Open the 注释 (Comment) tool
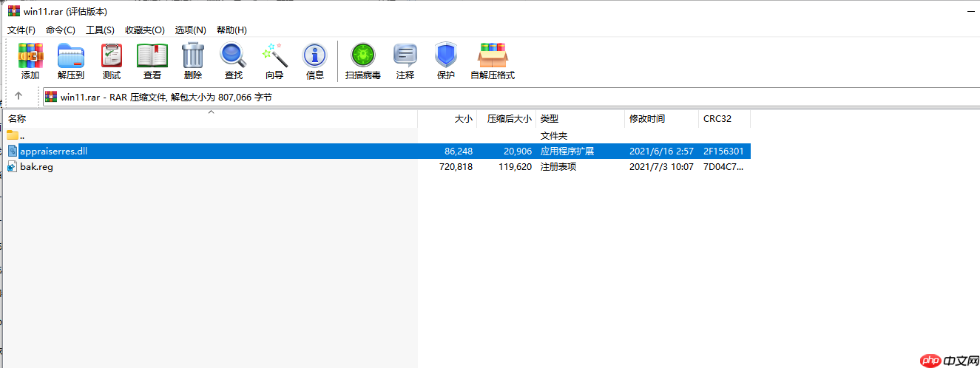The image size is (980, 368). (x=405, y=55)
